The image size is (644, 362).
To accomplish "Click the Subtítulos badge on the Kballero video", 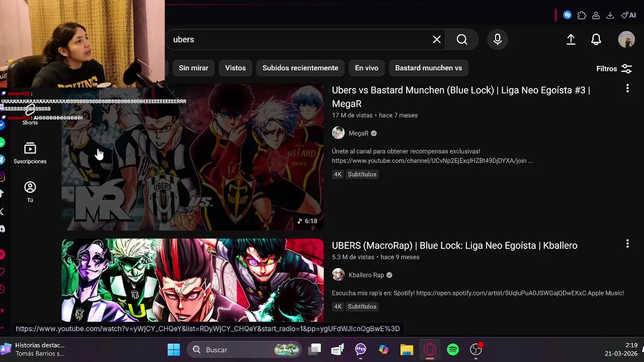I will 362,307.
